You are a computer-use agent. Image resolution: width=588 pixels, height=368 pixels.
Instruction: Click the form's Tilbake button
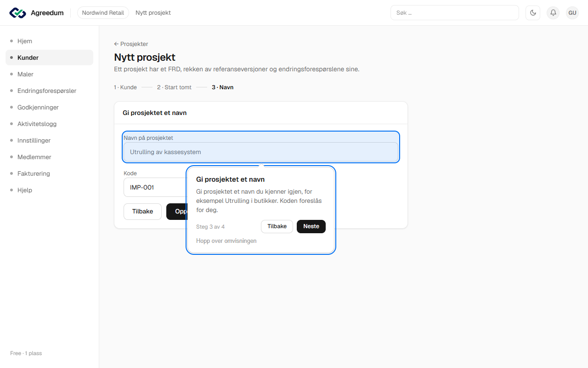pos(142,212)
